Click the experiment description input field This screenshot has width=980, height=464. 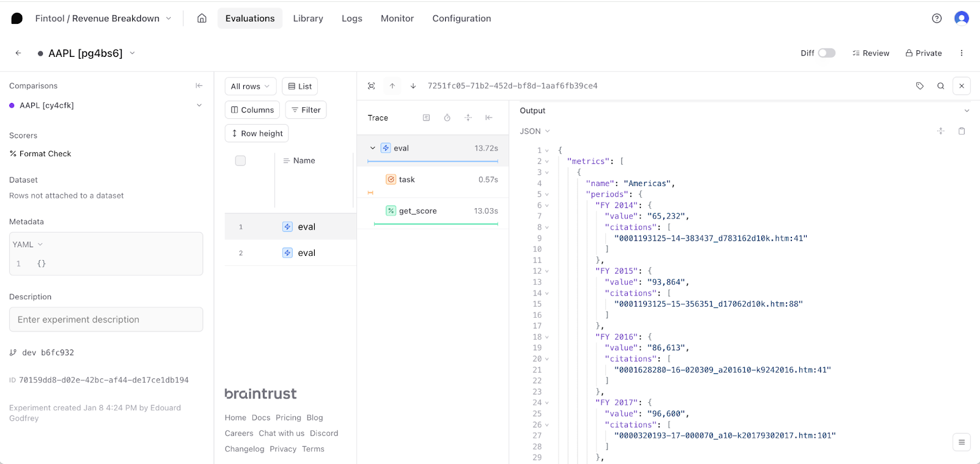click(106, 320)
